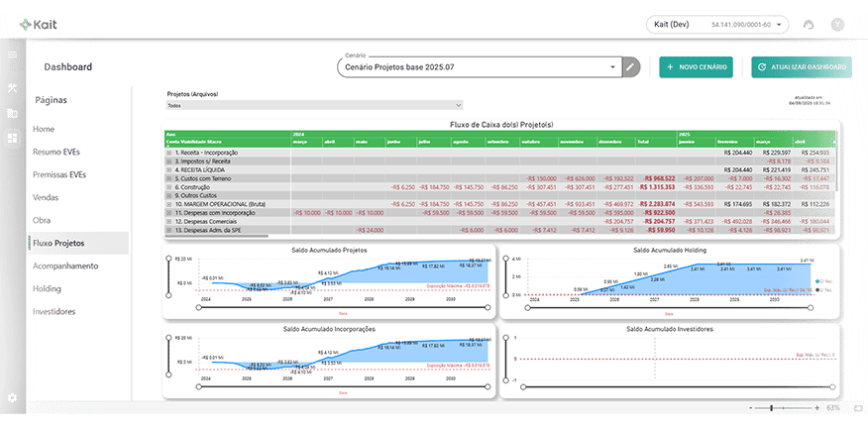The image size is (868, 427).
Task: Expand row 11. Despesas com Incorporação
Action: click(168, 213)
